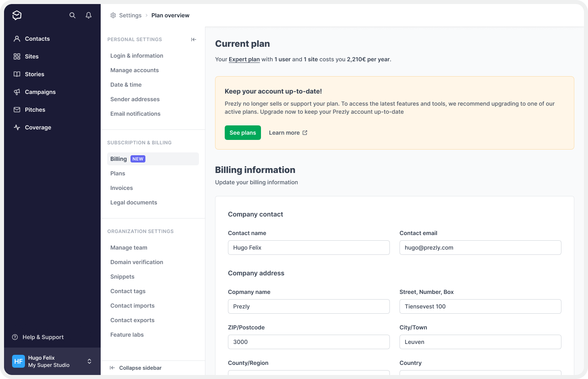This screenshot has width=588, height=379.
Task: Click the 'Keep your account up-to-date!' text
Action: pos(273,91)
